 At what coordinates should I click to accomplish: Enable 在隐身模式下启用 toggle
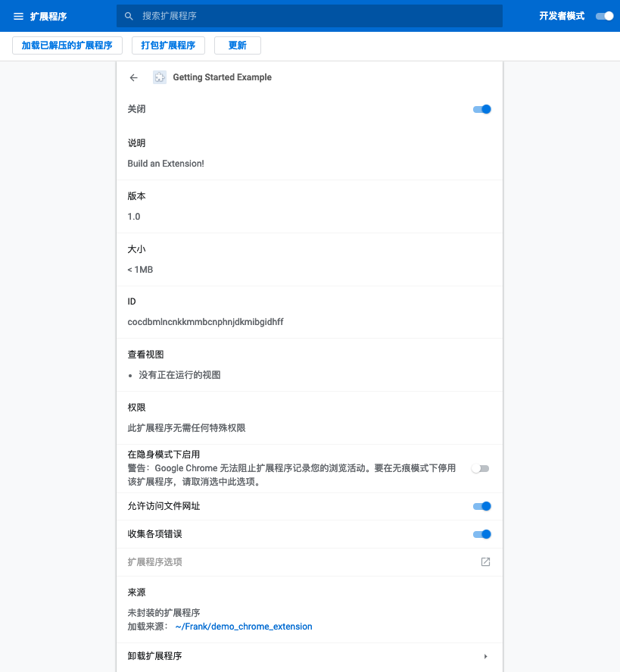tap(480, 468)
